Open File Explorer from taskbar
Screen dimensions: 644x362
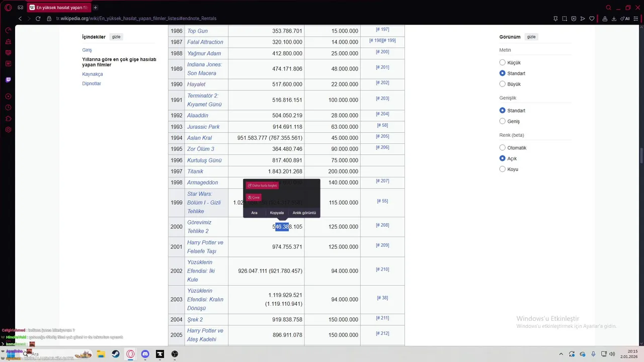coord(101,354)
